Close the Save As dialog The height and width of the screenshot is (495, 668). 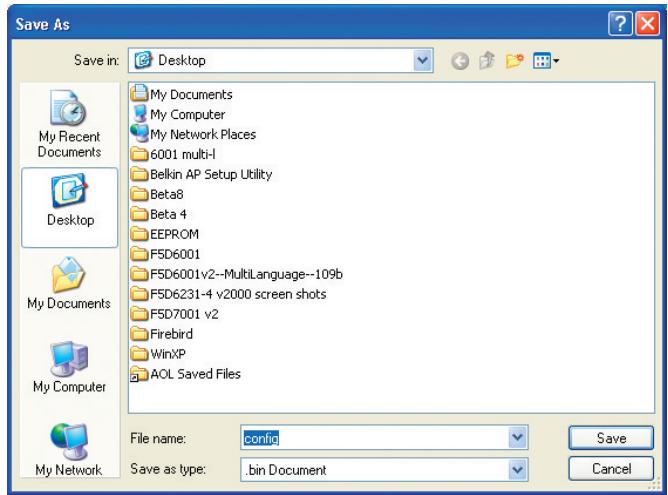point(648,23)
